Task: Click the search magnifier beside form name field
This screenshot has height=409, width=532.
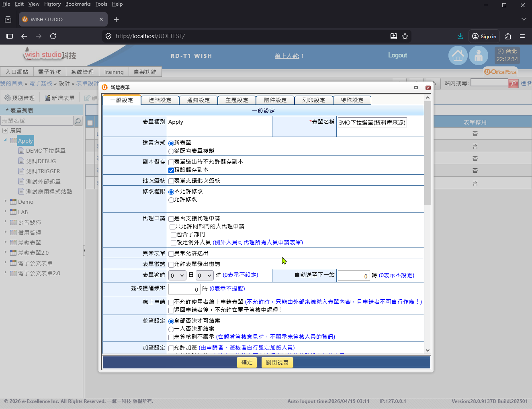Action: (78, 121)
